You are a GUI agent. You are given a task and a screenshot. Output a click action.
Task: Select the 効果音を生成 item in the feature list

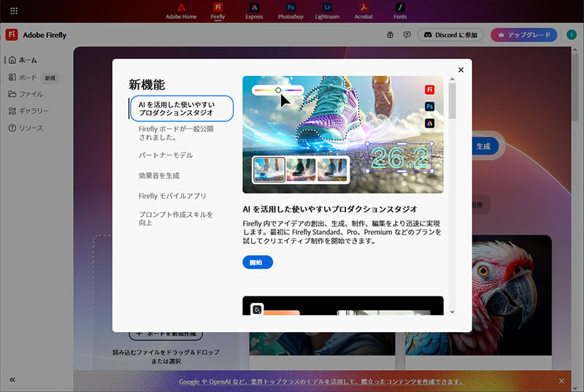pos(159,176)
